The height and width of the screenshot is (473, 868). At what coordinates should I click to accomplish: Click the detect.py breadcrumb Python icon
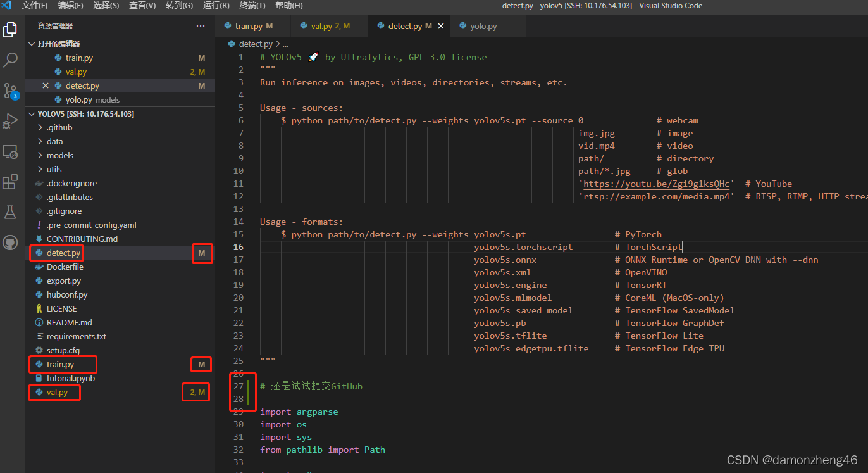click(232, 44)
